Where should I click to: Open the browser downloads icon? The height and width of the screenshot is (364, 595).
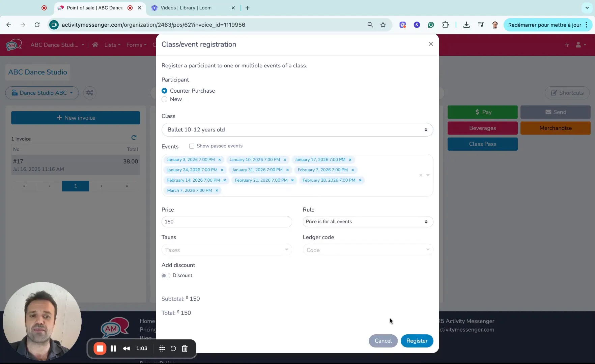pyautogui.click(x=466, y=25)
